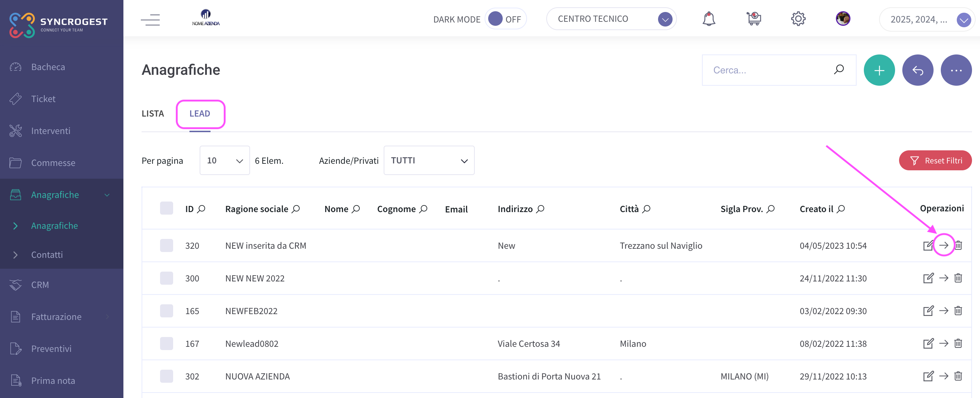Click the green plus add button
This screenshot has width=980, height=398.
click(x=879, y=70)
